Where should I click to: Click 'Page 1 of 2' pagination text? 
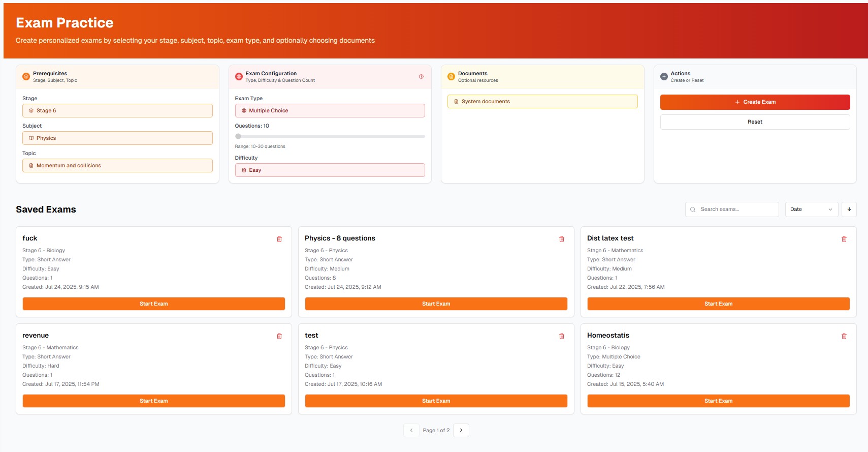pos(436,430)
